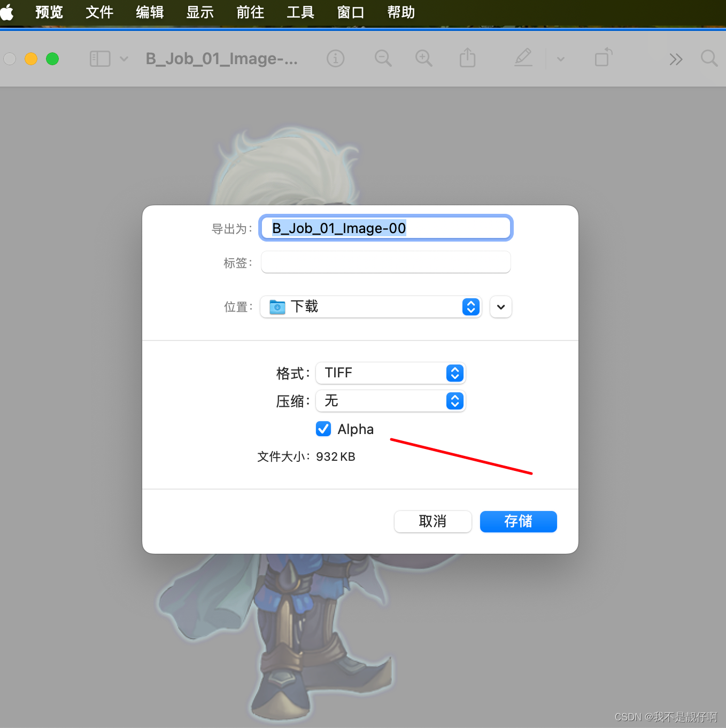Open the 显示 menu
Screen dimensions: 726x728
click(x=200, y=12)
